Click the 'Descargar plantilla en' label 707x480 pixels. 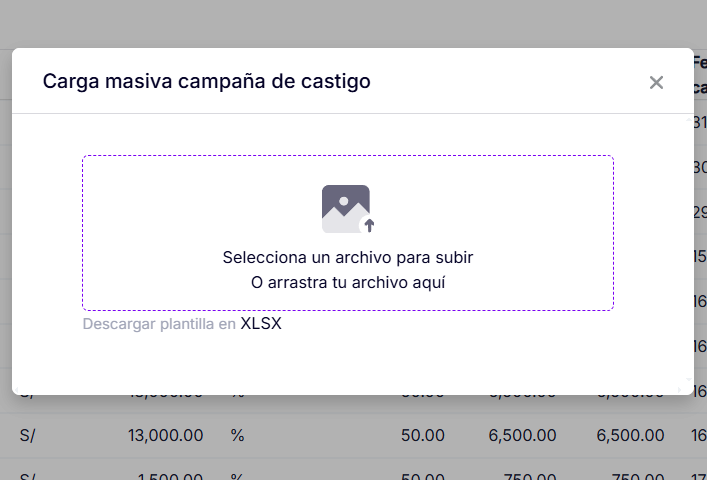pos(158,324)
